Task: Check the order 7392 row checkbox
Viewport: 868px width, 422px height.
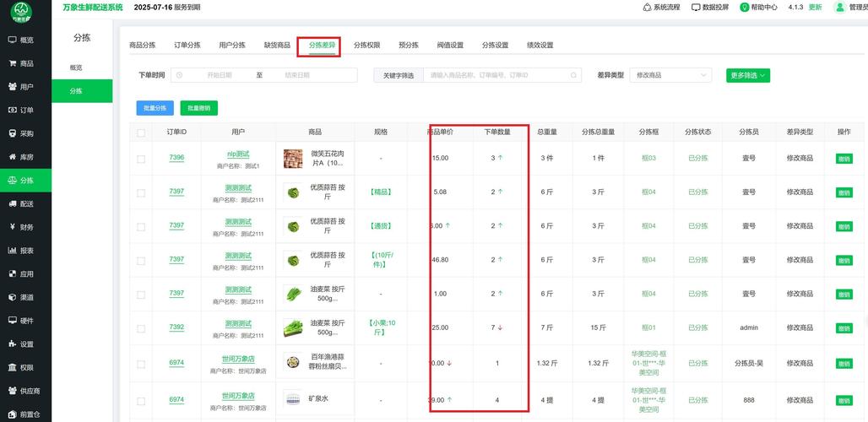Action: click(141, 328)
